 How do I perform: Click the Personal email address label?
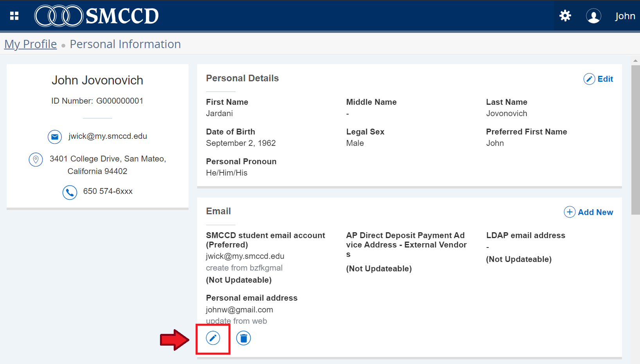tap(252, 298)
